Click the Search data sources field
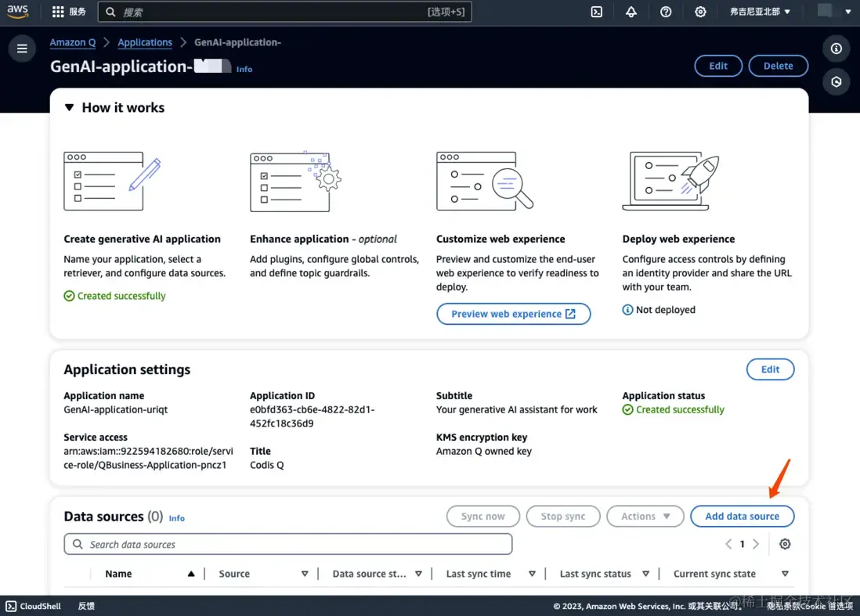This screenshot has width=860, height=616. [288, 544]
